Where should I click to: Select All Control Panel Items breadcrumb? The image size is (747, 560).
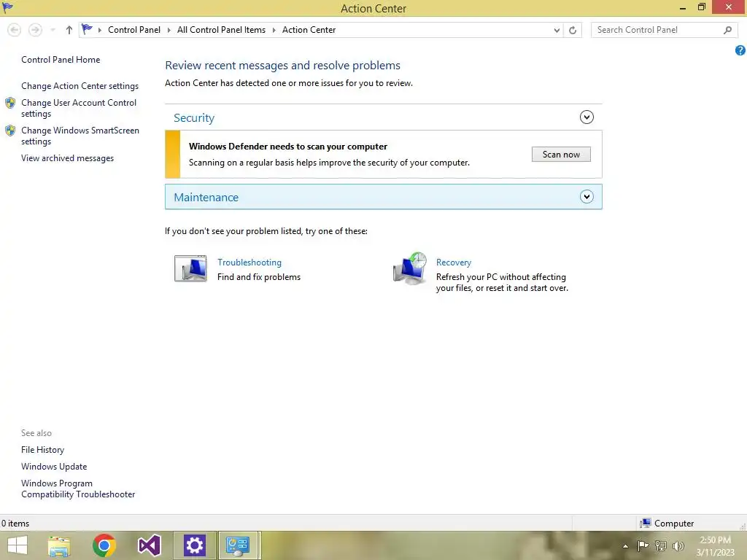[222, 30]
